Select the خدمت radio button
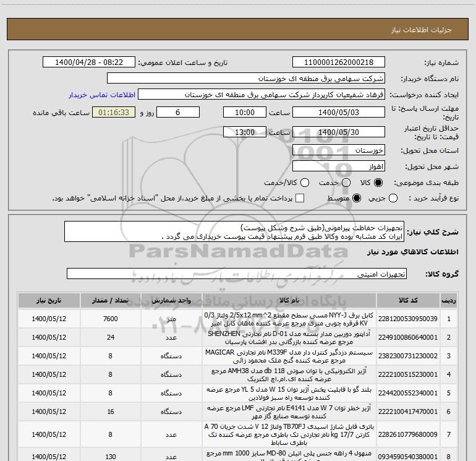The width and height of the screenshot is (476, 461). 346,183
